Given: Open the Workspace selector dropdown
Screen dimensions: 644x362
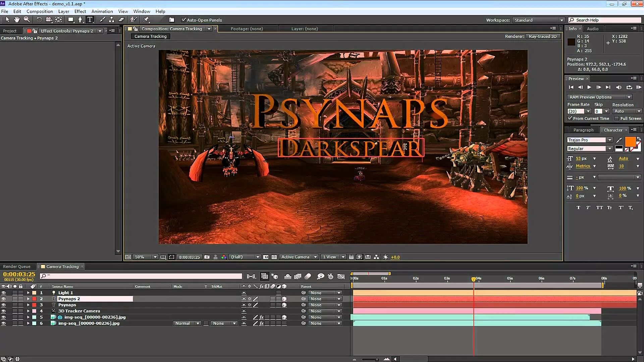Looking at the screenshot, I should click(562, 20).
